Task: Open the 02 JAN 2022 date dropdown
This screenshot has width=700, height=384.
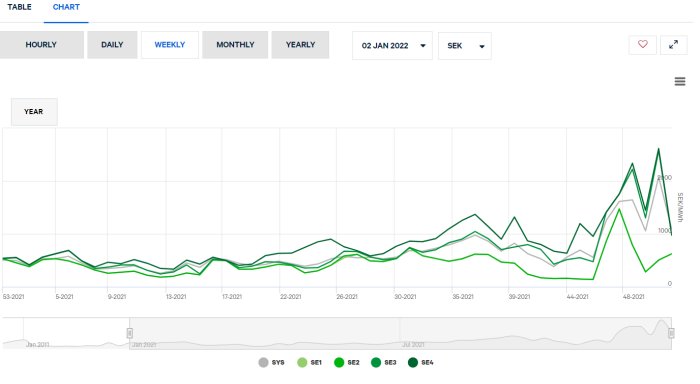Action: [x=392, y=46]
